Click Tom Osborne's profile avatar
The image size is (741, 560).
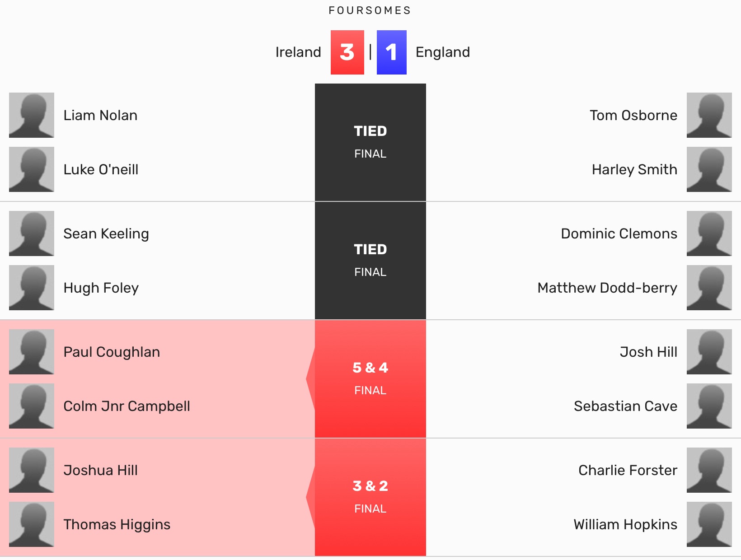[709, 115]
